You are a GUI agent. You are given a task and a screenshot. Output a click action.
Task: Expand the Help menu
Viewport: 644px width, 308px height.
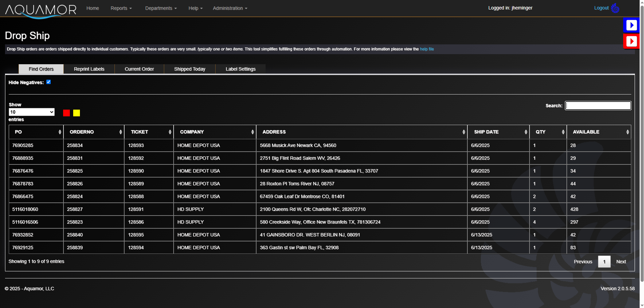click(x=195, y=8)
